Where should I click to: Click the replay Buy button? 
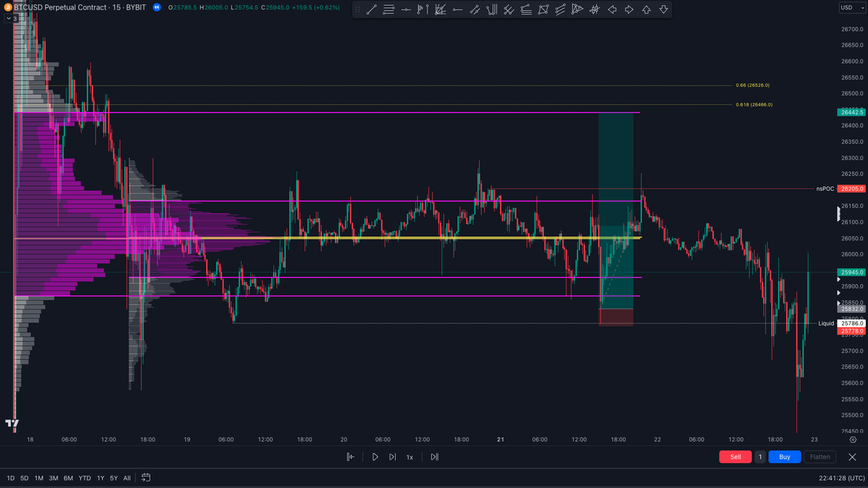785,457
